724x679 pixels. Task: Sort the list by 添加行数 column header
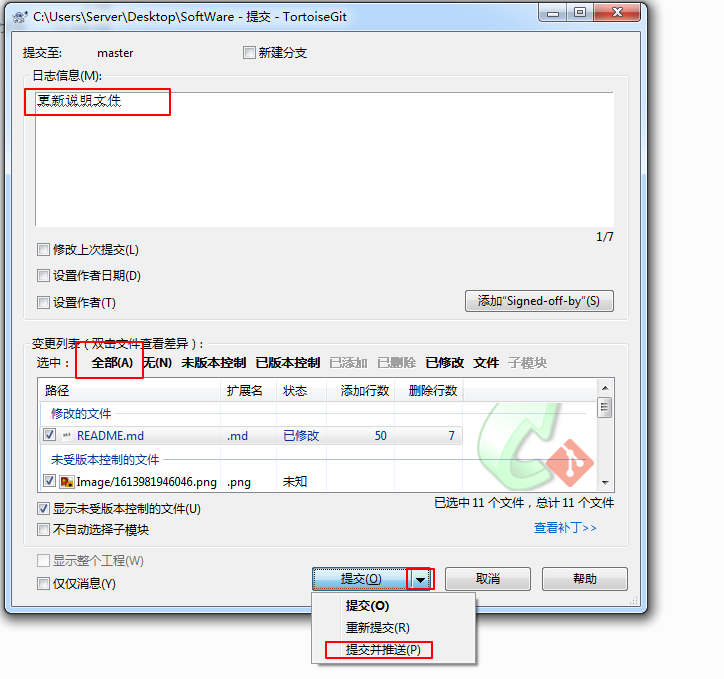(x=360, y=391)
